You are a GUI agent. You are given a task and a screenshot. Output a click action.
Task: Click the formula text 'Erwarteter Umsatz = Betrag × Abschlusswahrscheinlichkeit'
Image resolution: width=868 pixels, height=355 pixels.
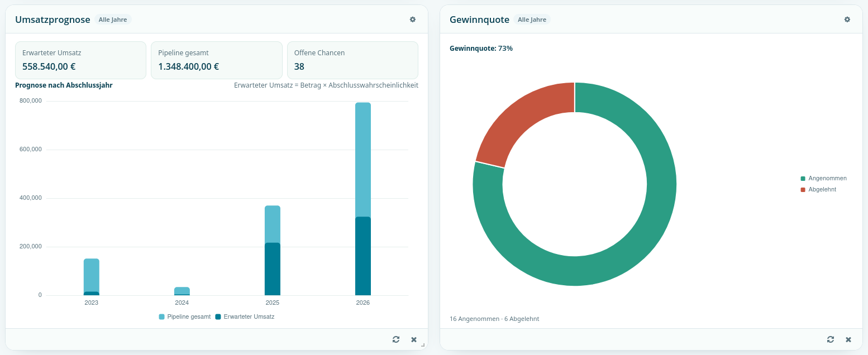[x=326, y=85]
